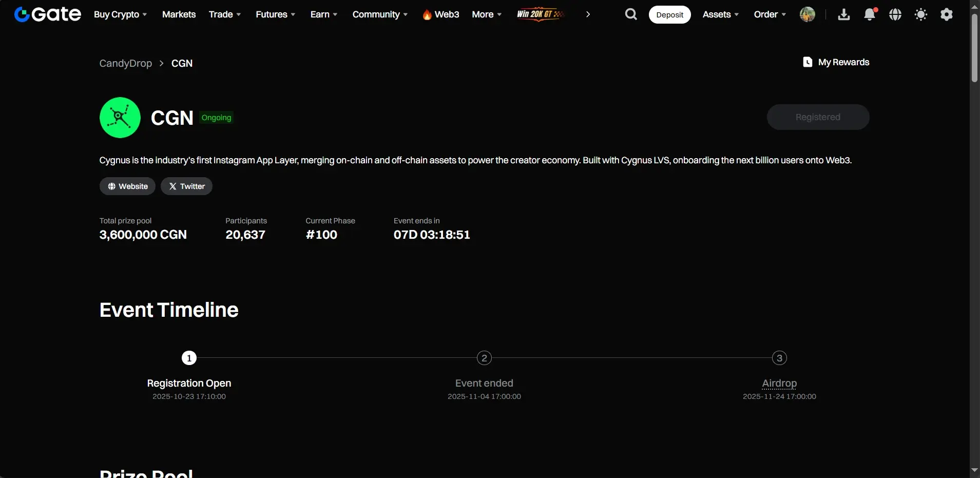Click the Event ended date 2025-11-04 17:00:00
Viewport: 980px width, 478px height.
(x=484, y=396)
